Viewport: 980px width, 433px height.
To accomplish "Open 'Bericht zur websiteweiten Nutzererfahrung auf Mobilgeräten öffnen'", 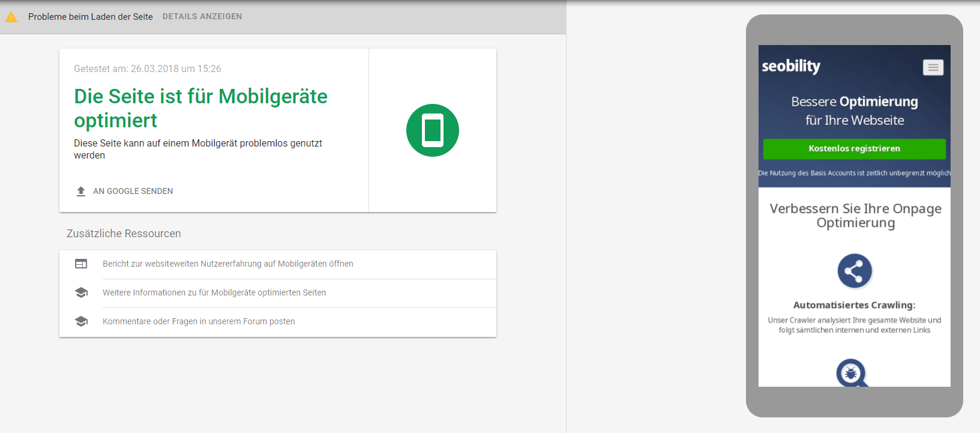I will 228,264.
